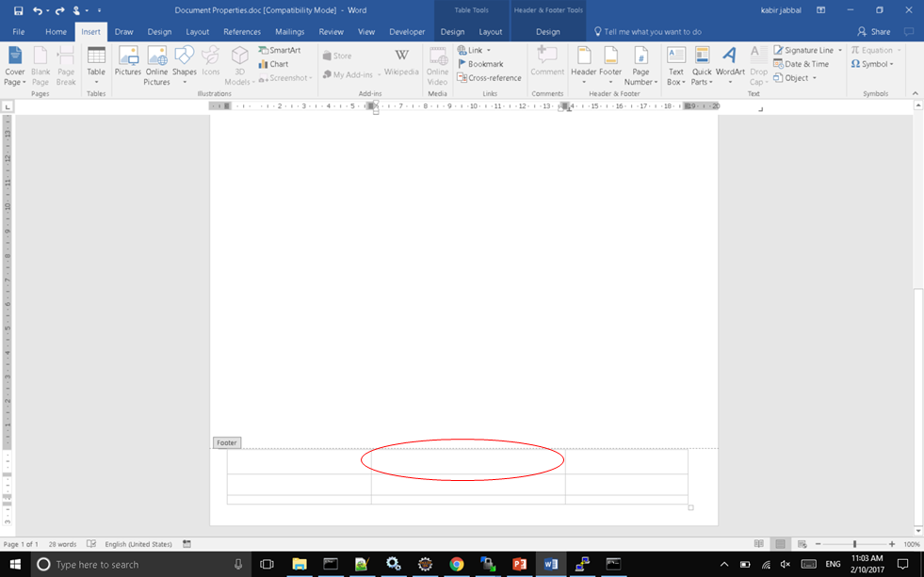This screenshot has height=577, width=924.
Task: Open File Explorer from the taskbar
Action: (x=300, y=564)
